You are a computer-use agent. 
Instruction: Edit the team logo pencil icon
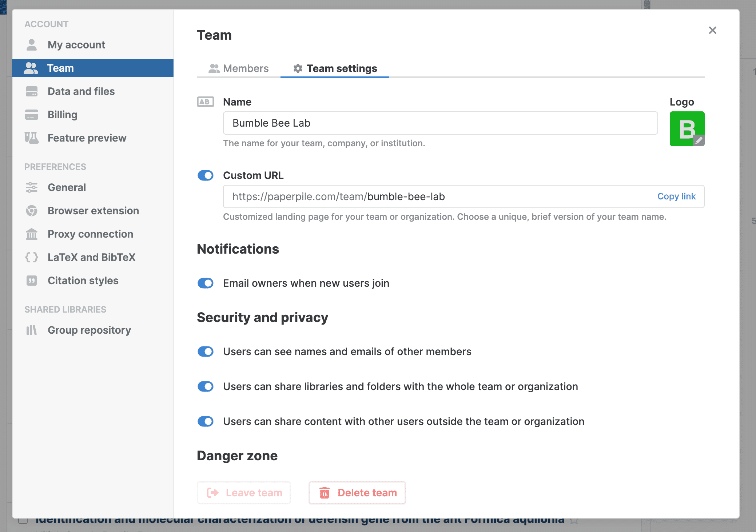pyautogui.click(x=699, y=140)
